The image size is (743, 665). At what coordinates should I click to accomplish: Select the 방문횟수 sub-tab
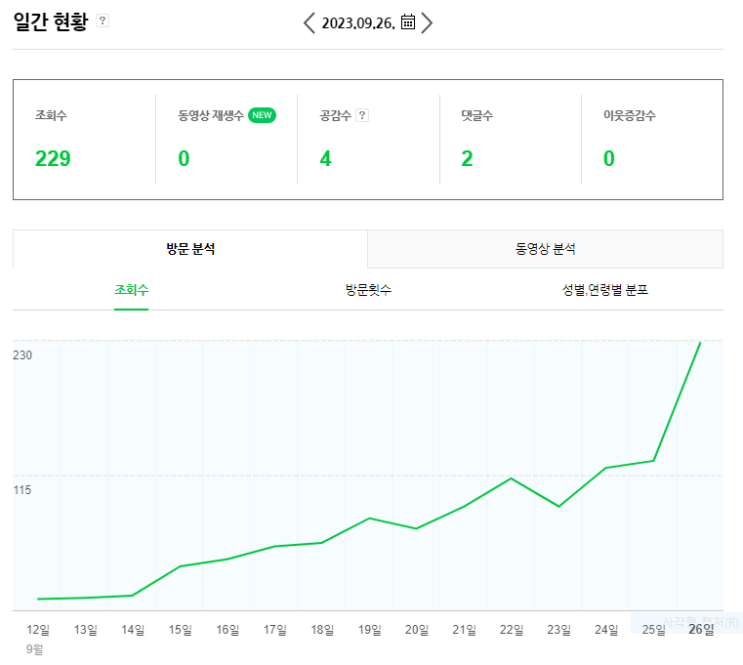point(368,290)
